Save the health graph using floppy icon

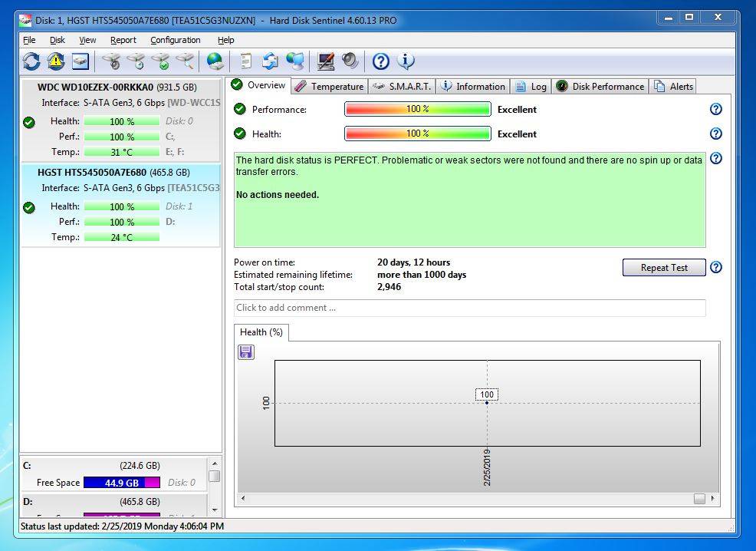246,352
